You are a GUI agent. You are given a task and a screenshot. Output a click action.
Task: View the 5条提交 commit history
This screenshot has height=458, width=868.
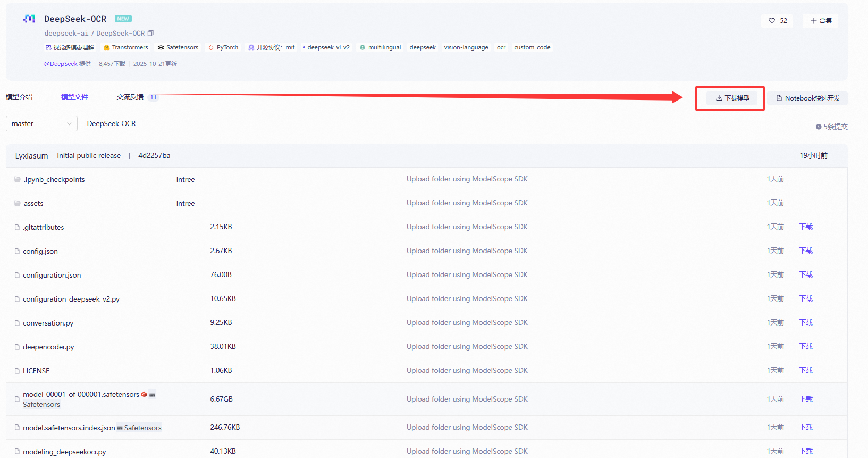click(x=832, y=127)
